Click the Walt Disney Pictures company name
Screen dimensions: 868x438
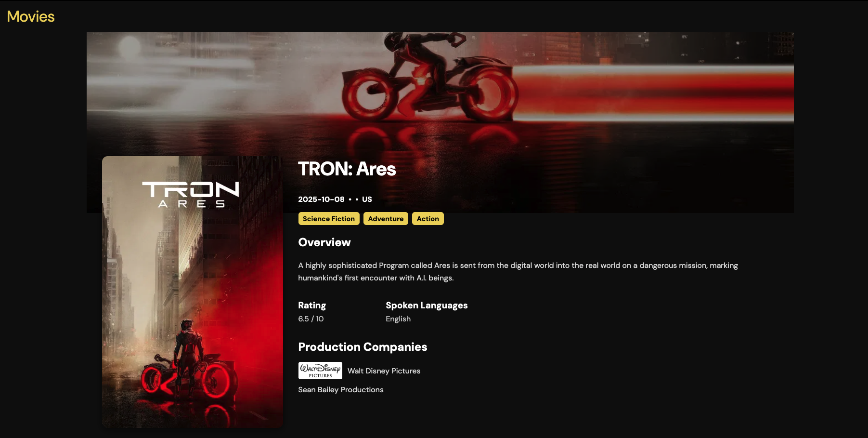point(384,371)
